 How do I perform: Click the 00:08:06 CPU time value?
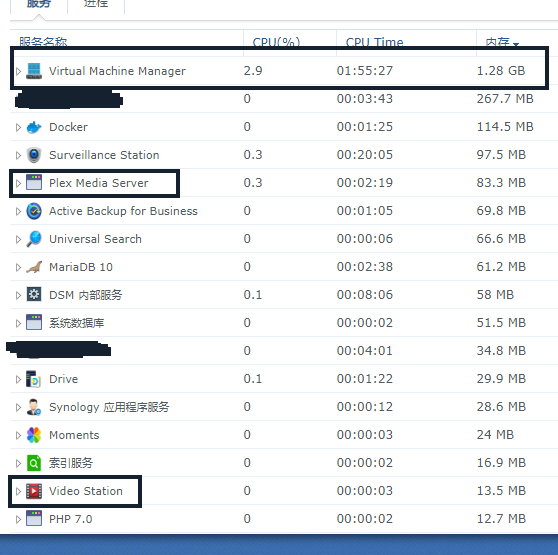pos(365,295)
